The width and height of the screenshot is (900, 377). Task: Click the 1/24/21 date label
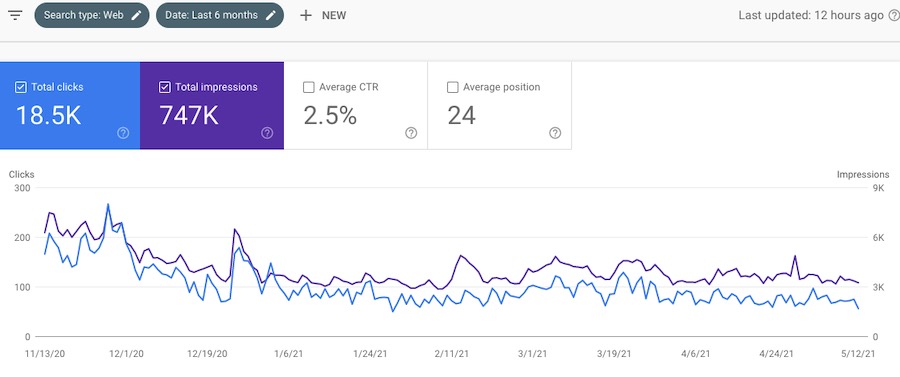click(x=370, y=354)
